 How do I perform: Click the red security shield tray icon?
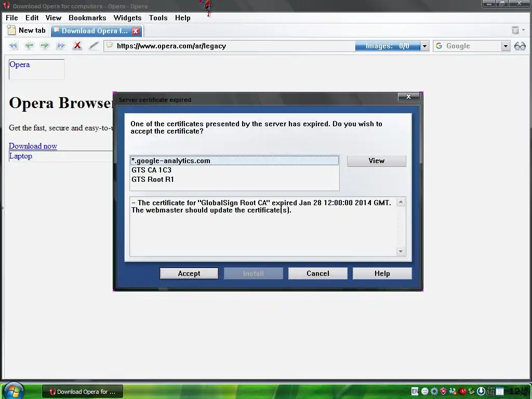click(x=444, y=391)
